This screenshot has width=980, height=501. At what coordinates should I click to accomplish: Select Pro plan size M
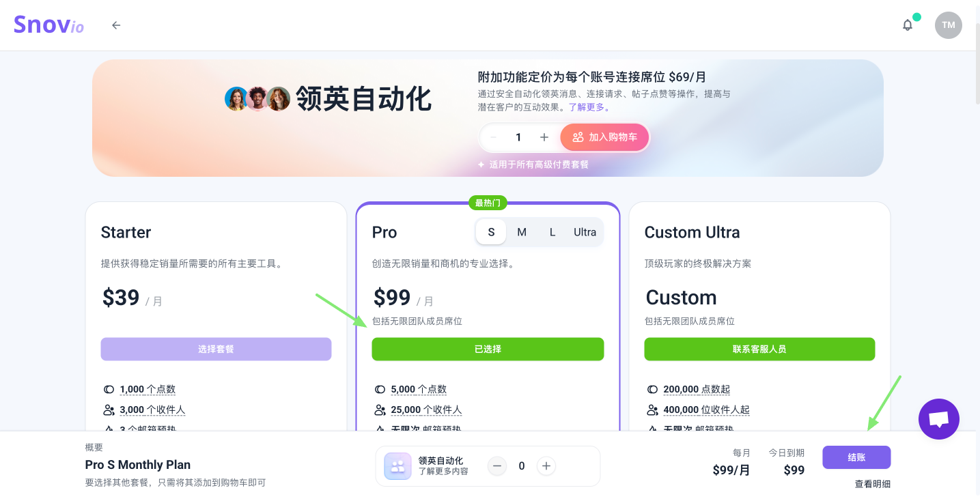522,232
